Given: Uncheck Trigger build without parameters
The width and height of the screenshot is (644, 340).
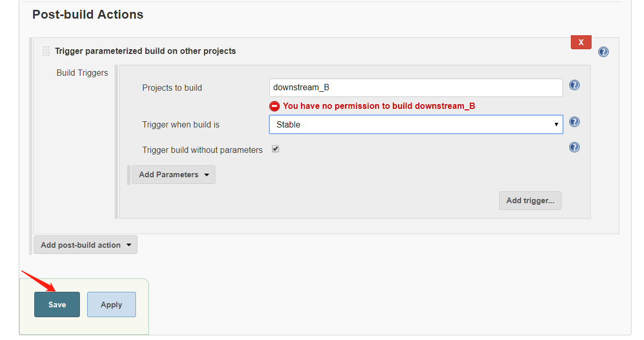Looking at the screenshot, I should [275, 149].
